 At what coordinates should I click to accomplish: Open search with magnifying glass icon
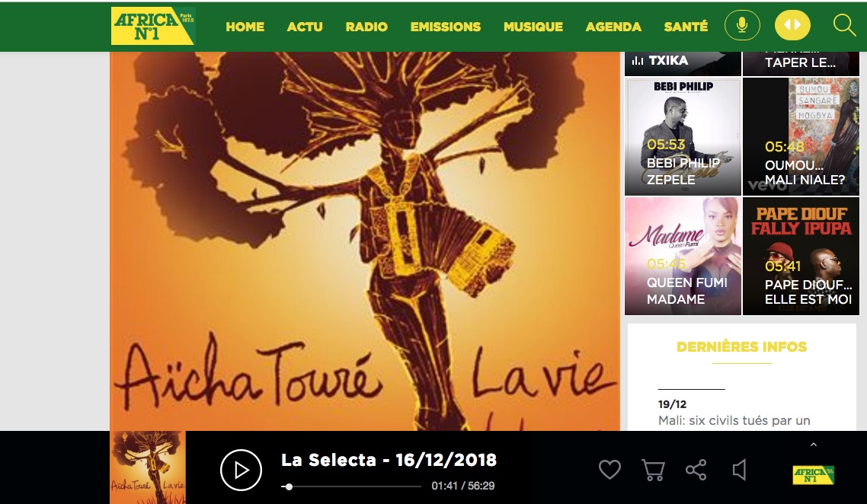(x=844, y=25)
